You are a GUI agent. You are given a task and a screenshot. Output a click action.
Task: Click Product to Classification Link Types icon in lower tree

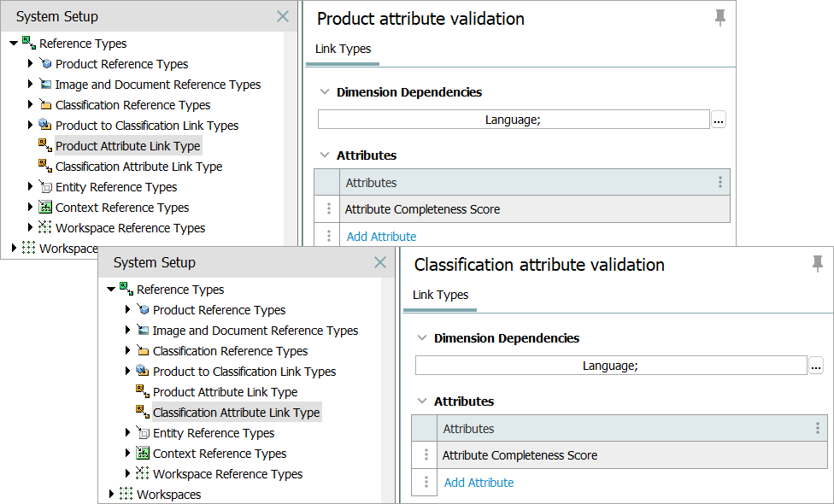(x=143, y=371)
